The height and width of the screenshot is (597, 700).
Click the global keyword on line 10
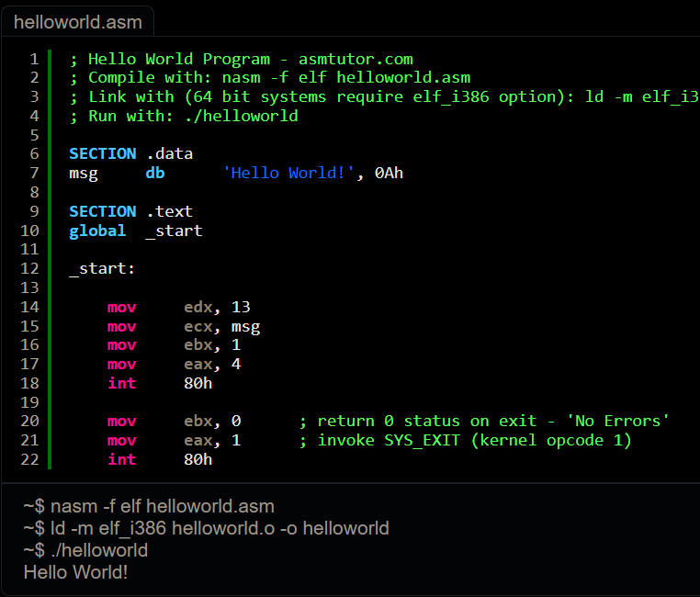click(97, 231)
